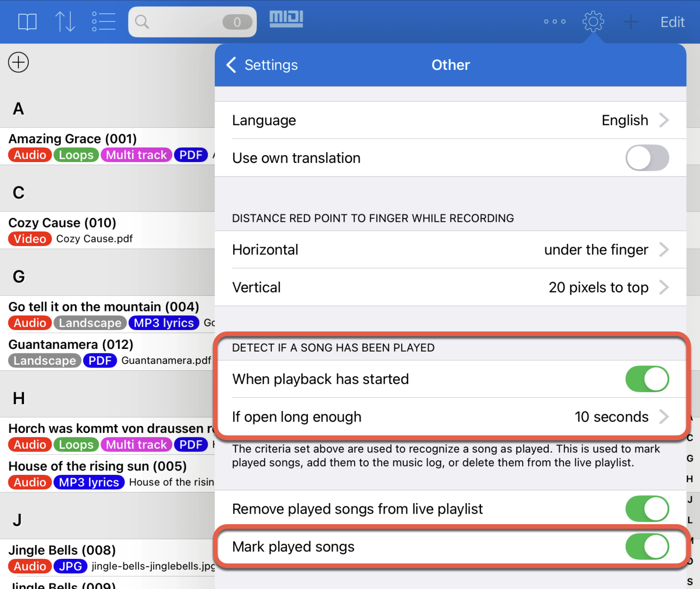Disable When playback has started toggle
Screen dimensions: 700x589
tap(647, 379)
